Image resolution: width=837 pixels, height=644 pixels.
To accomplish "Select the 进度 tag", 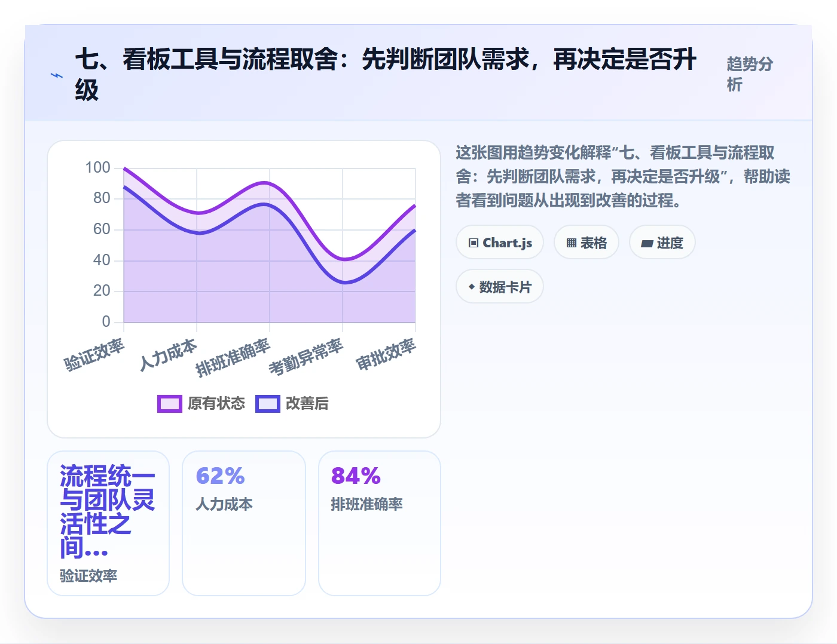I will [662, 243].
